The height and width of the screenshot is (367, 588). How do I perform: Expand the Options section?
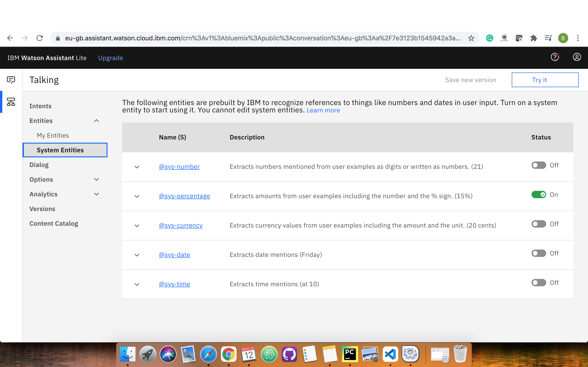[x=96, y=179]
